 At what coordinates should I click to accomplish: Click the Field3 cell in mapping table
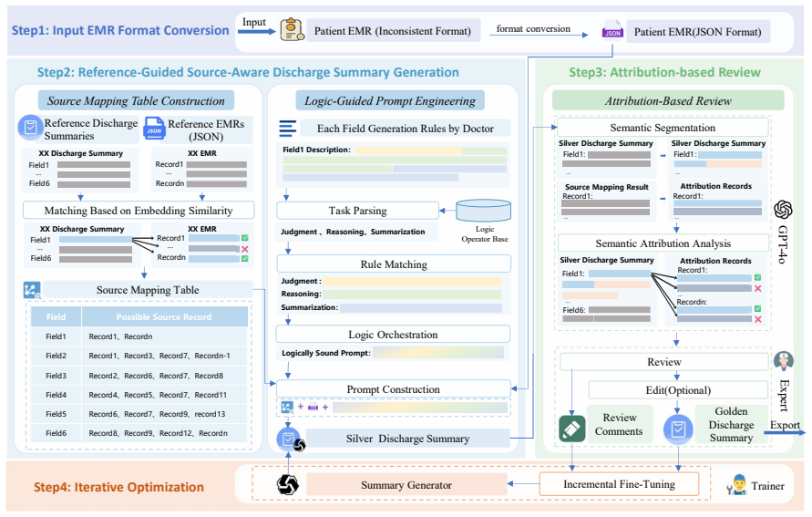(56, 376)
